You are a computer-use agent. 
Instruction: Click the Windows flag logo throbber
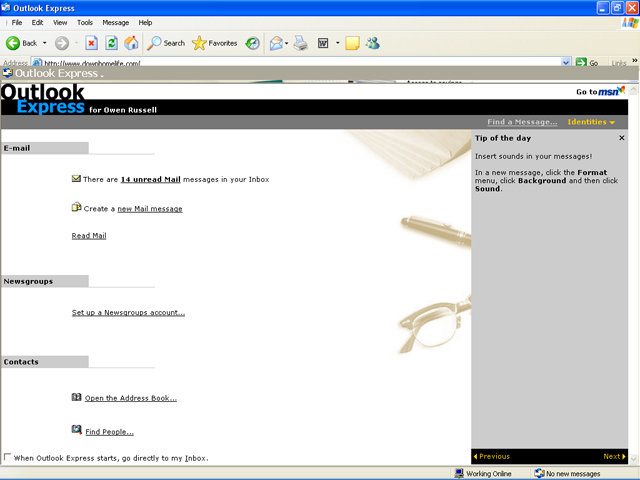tap(630, 23)
